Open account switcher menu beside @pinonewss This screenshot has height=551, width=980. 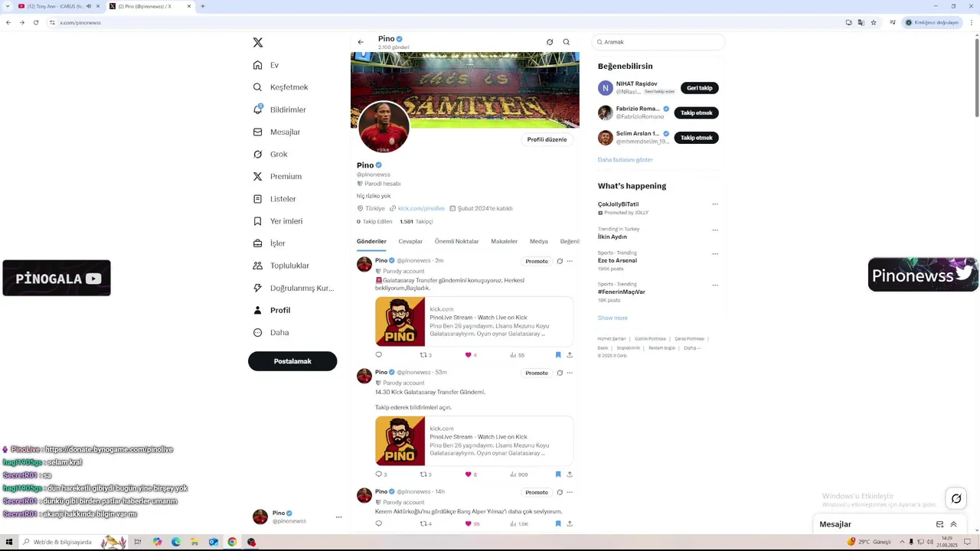tap(338, 517)
